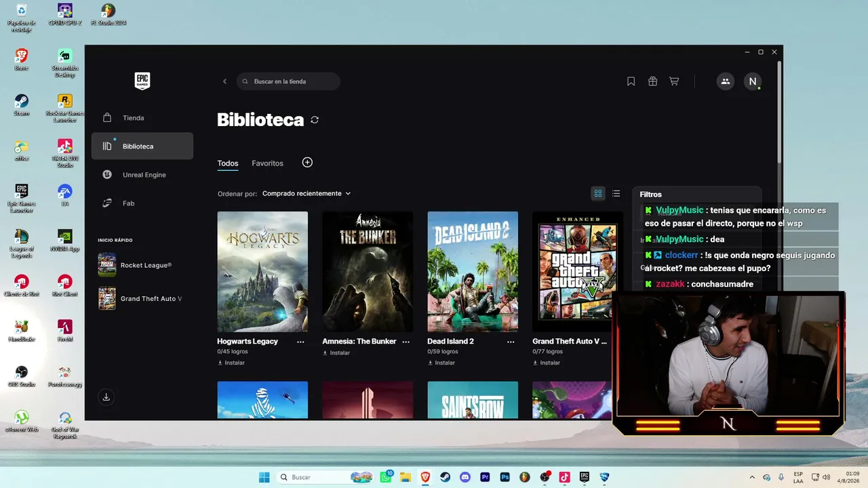Click the Epic Games logo in the sidebar
Viewport: 868px width, 488px height.
(142, 81)
